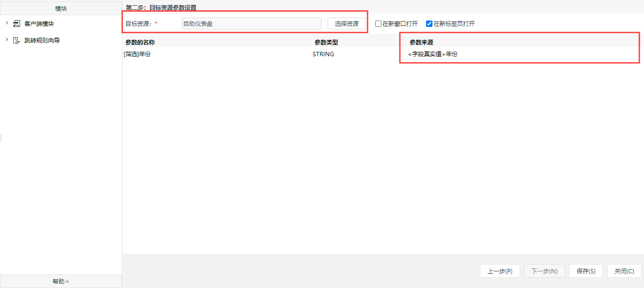Expand the 跳转规则向导 tree node
The image size is (644, 288).
point(6,40)
